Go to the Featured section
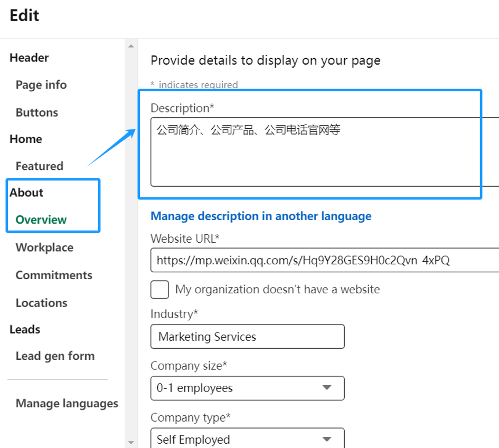Screen dimensions: 499x448 point(40,166)
